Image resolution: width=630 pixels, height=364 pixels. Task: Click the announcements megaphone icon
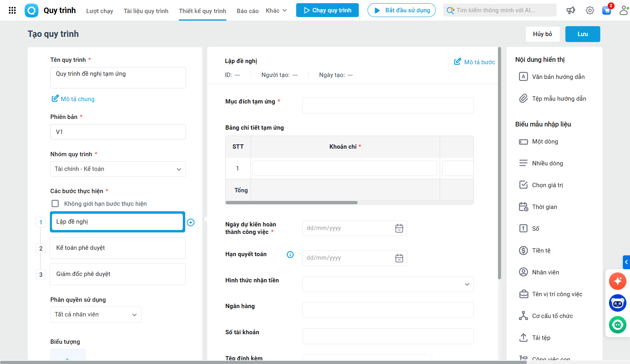(x=571, y=10)
